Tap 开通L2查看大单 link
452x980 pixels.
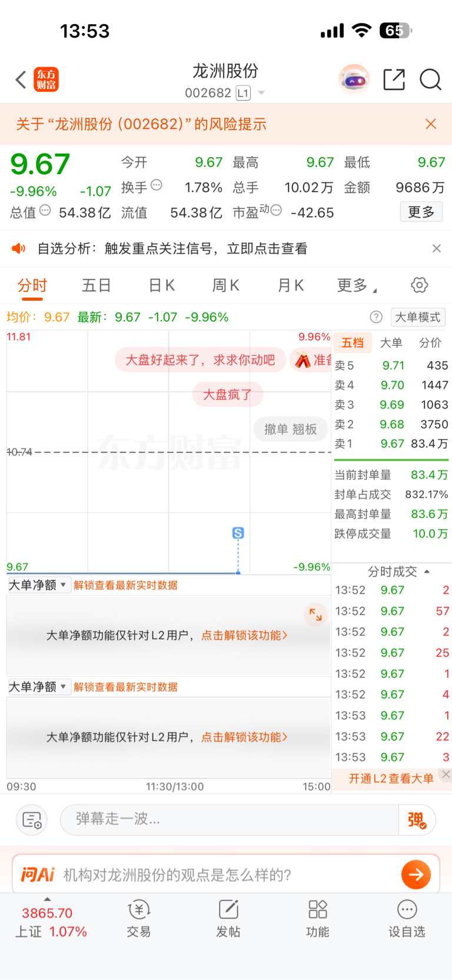coord(391,779)
